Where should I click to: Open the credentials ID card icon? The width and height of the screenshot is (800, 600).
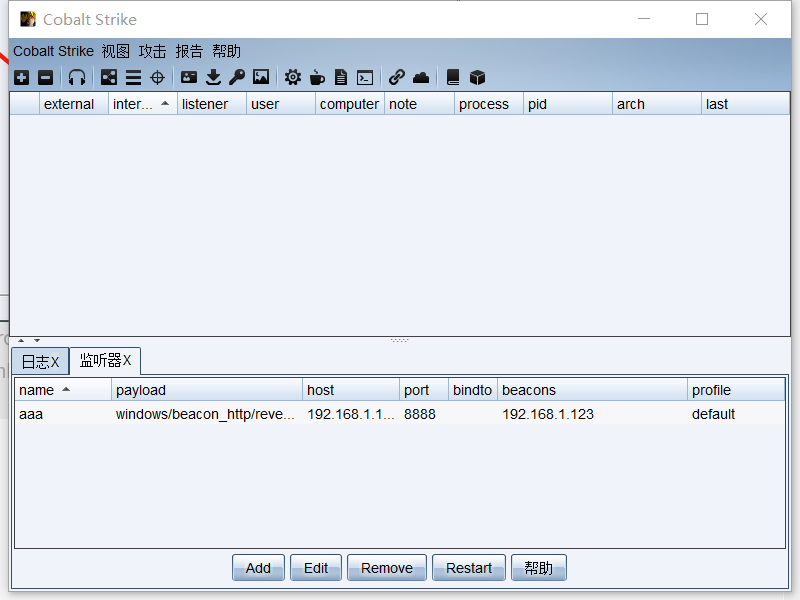pyautogui.click(x=189, y=78)
